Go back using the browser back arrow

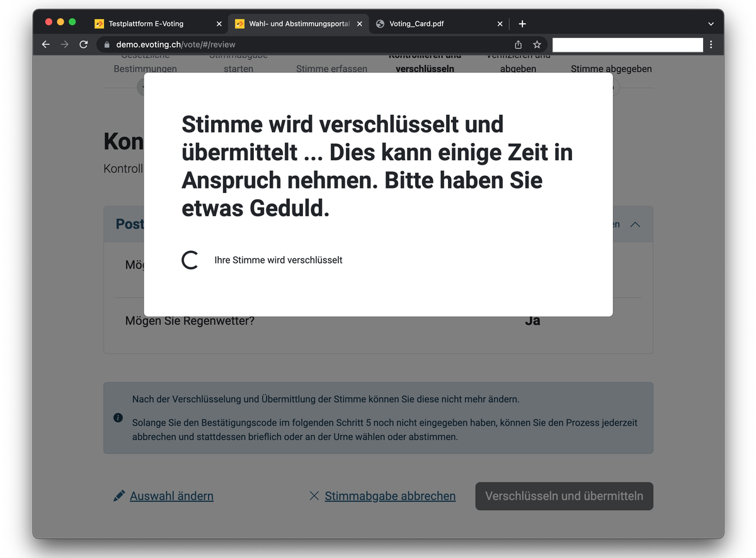pyautogui.click(x=45, y=45)
